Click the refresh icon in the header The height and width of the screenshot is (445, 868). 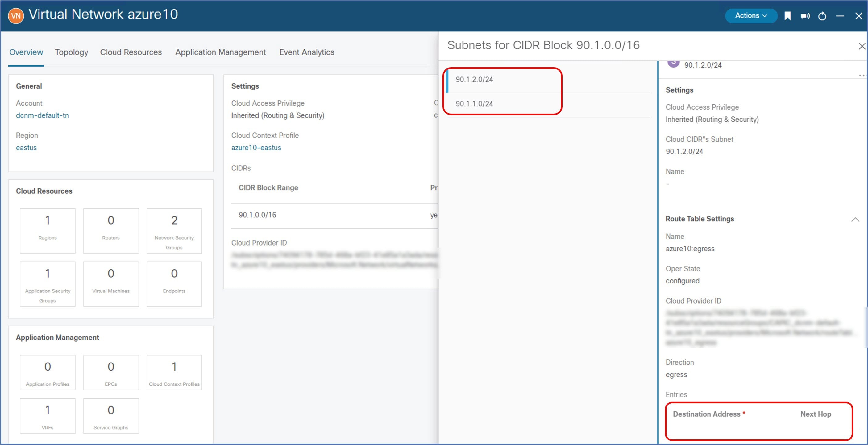[x=822, y=16]
